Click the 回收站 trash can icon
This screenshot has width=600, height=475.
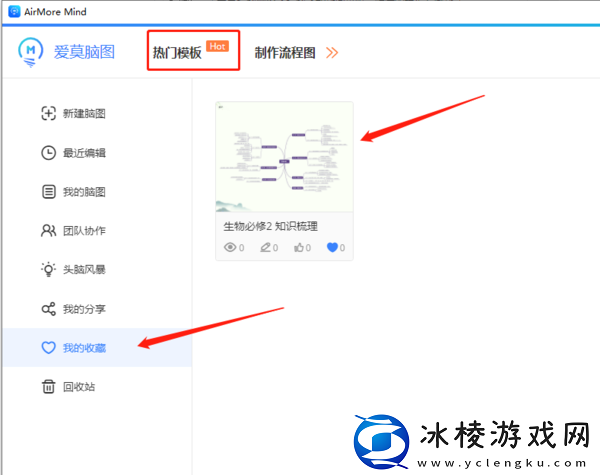point(49,387)
